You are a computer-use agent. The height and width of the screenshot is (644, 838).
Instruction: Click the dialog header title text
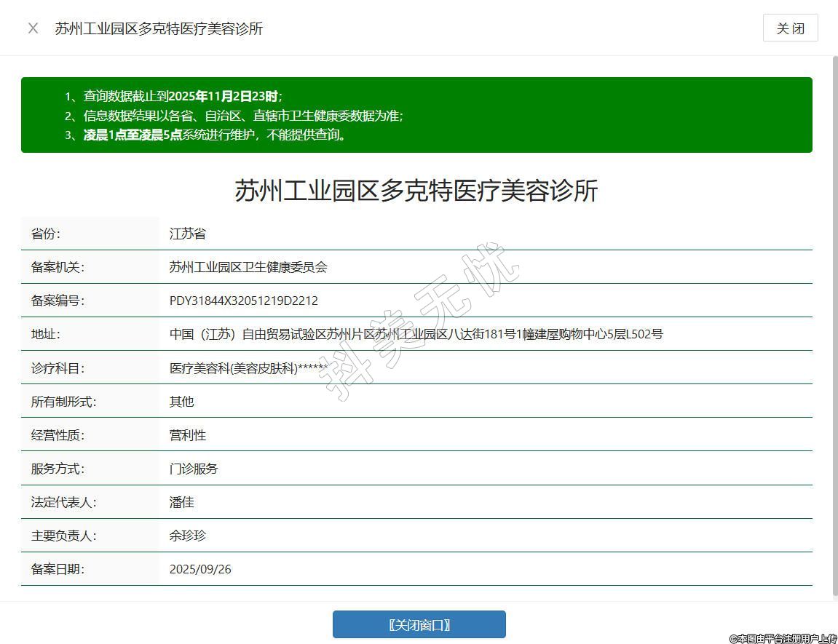click(x=159, y=28)
